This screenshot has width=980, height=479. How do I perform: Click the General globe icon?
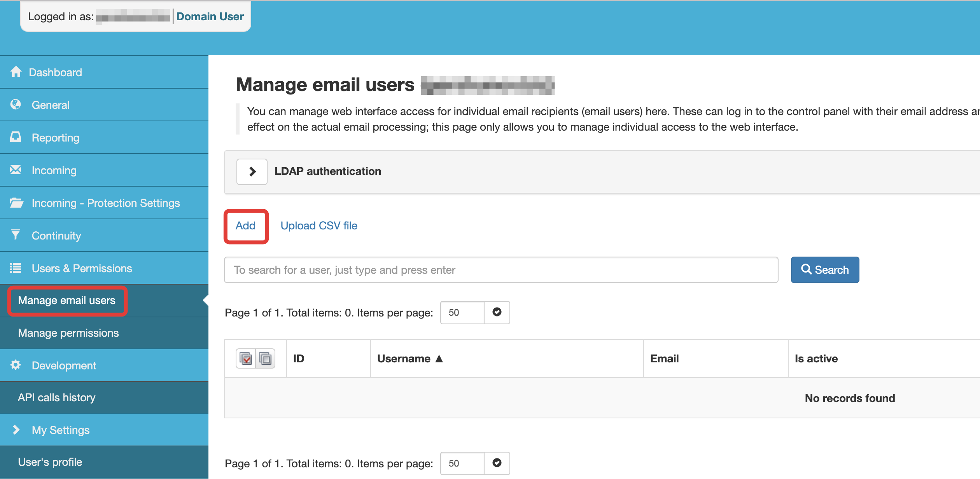(16, 104)
